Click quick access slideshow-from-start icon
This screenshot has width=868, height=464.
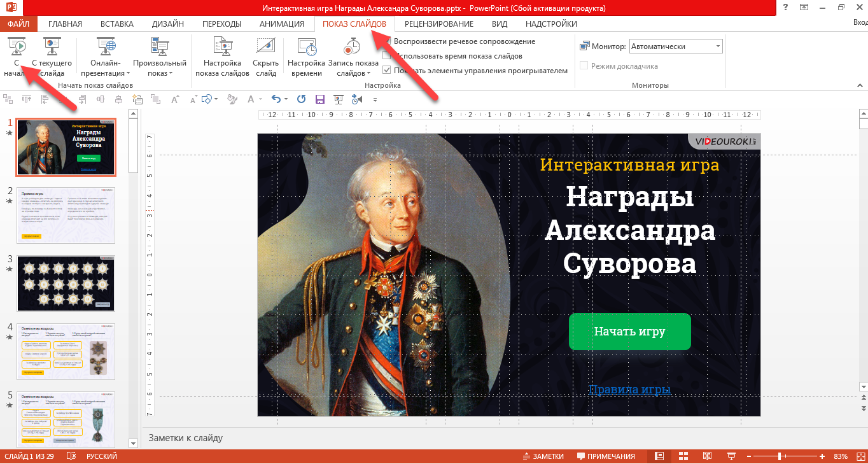click(339, 99)
